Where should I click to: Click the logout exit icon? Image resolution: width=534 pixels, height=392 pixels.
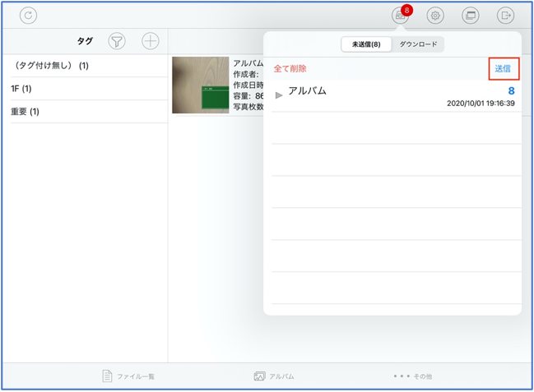(504, 16)
